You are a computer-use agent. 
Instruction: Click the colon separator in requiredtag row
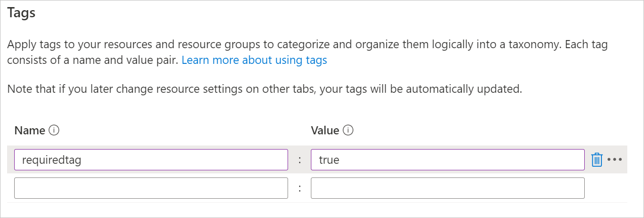pyautogui.click(x=300, y=160)
